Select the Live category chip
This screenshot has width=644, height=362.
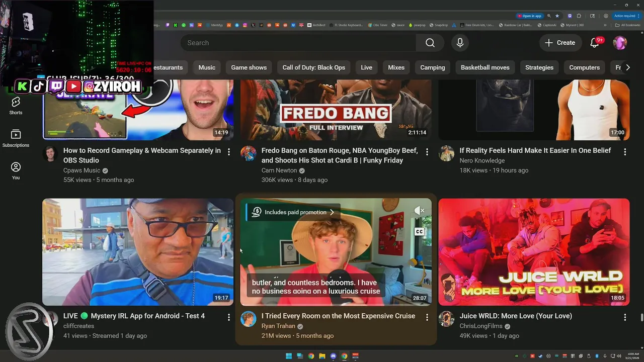(367, 67)
